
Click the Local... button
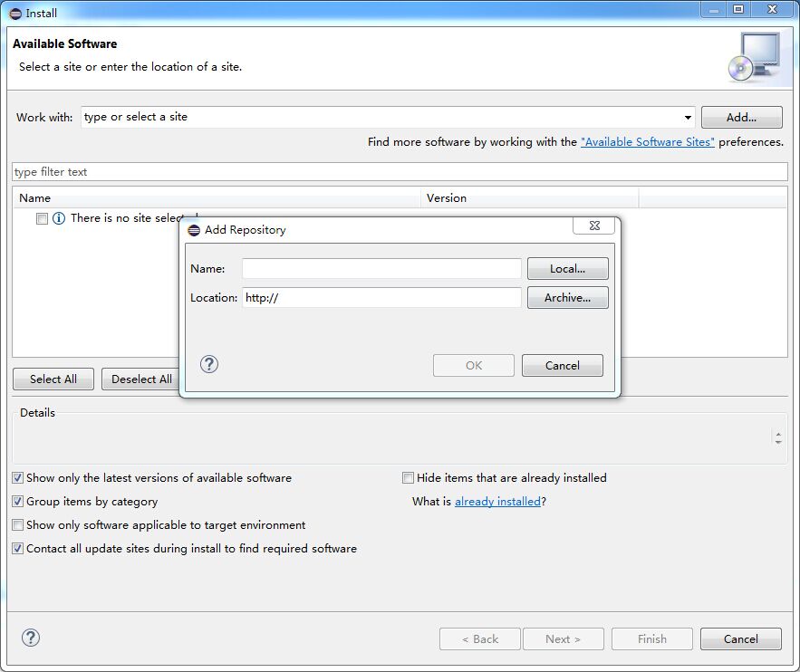coord(567,269)
